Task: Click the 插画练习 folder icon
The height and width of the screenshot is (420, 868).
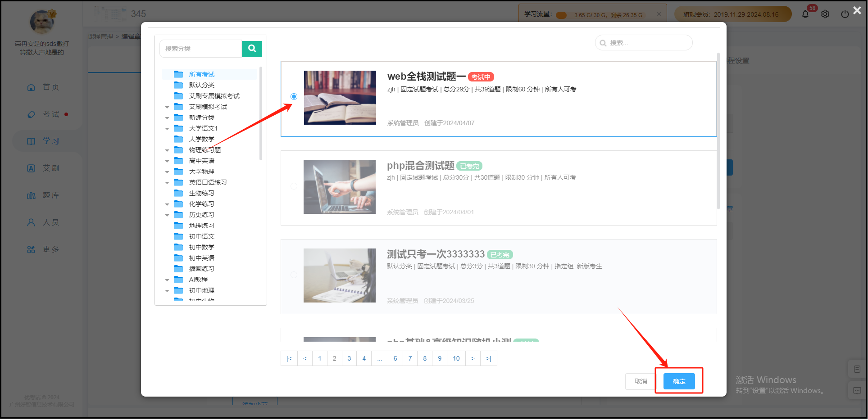Action: 178,269
